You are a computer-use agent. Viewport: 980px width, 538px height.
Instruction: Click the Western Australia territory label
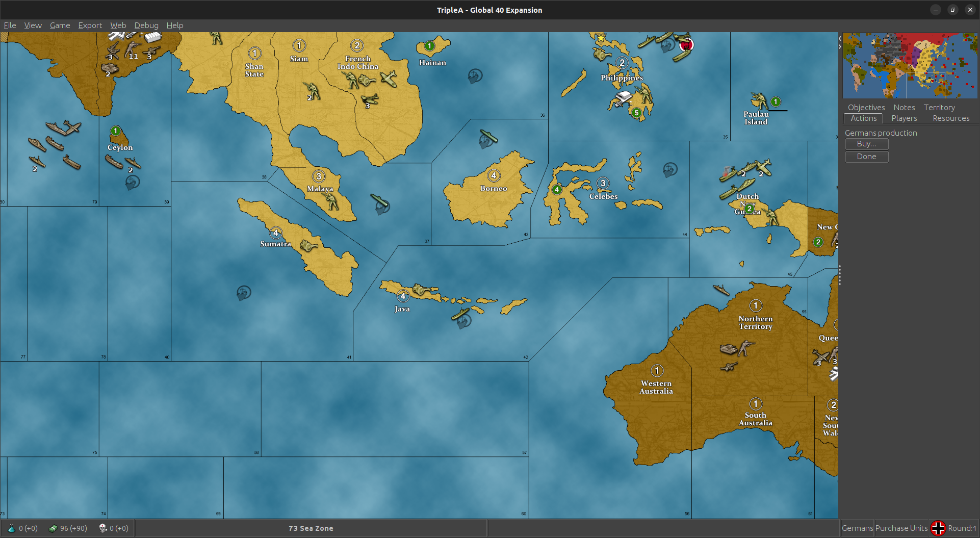coord(656,387)
